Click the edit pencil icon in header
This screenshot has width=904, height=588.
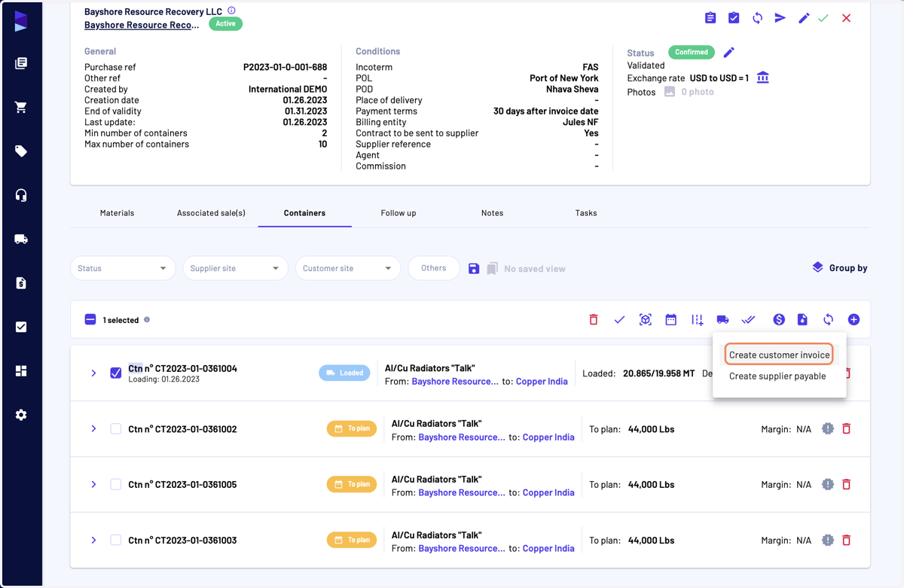[x=804, y=18]
